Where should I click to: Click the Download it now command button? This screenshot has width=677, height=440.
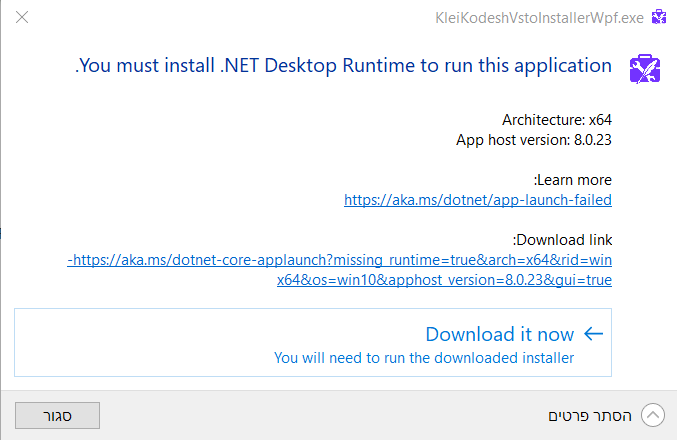[312, 342]
